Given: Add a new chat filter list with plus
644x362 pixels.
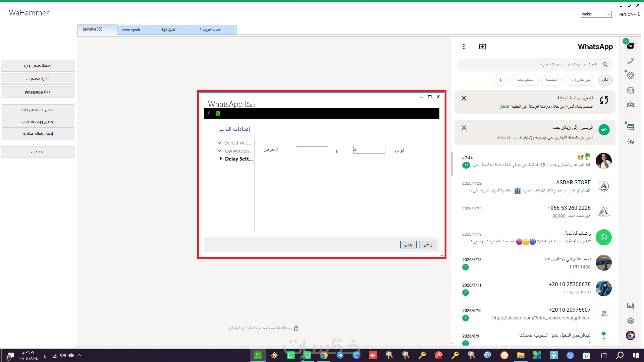Looking at the screenshot, I should 501,80.
